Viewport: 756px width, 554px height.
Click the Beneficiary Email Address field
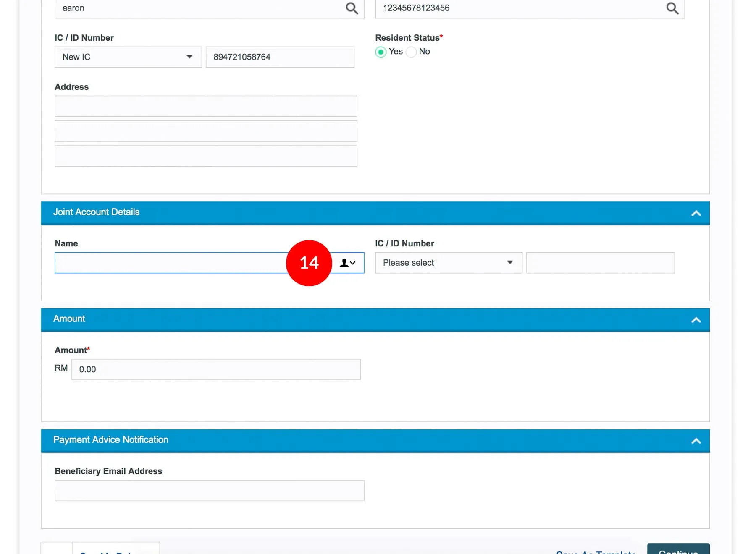coord(209,490)
